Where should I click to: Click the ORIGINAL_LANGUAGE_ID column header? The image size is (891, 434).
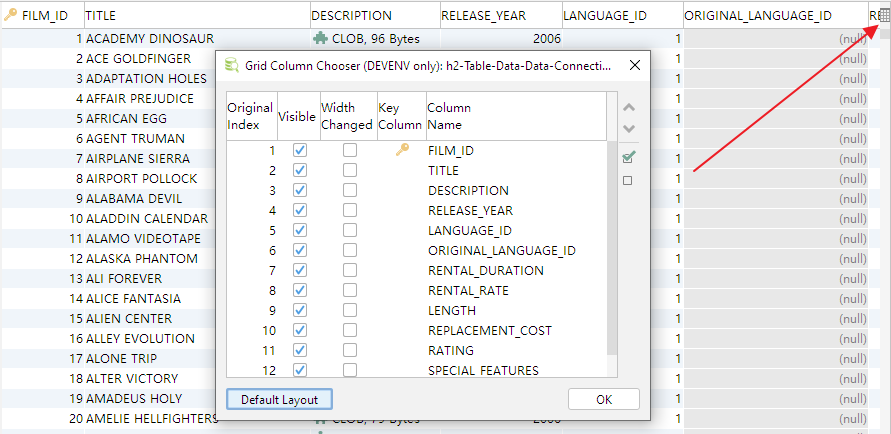758,15
